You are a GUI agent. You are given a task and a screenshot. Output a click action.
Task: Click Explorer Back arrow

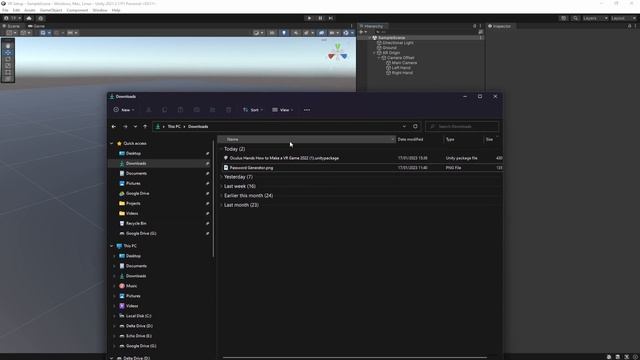point(114,127)
